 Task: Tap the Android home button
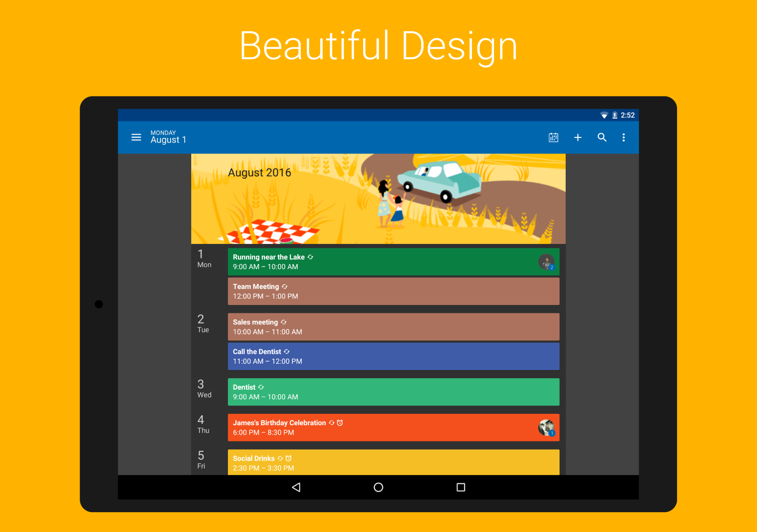pyautogui.click(x=378, y=487)
